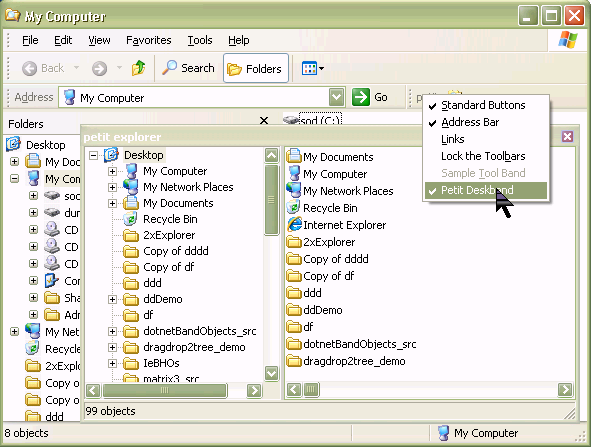The height and width of the screenshot is (447, 591).
Task: Select Copy of df folder in file list
Action: pos(294,276)
